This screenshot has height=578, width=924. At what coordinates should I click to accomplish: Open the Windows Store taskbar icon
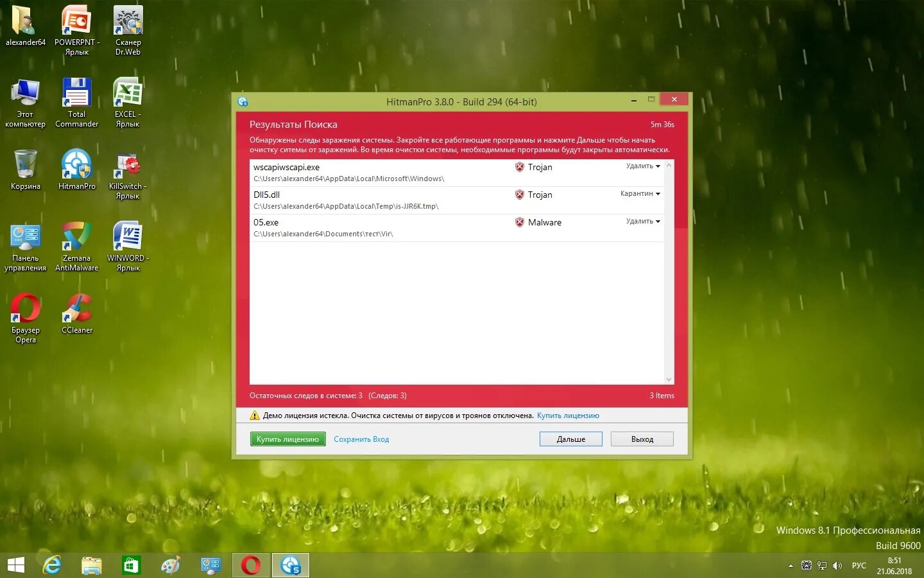[x=131, y=565]
